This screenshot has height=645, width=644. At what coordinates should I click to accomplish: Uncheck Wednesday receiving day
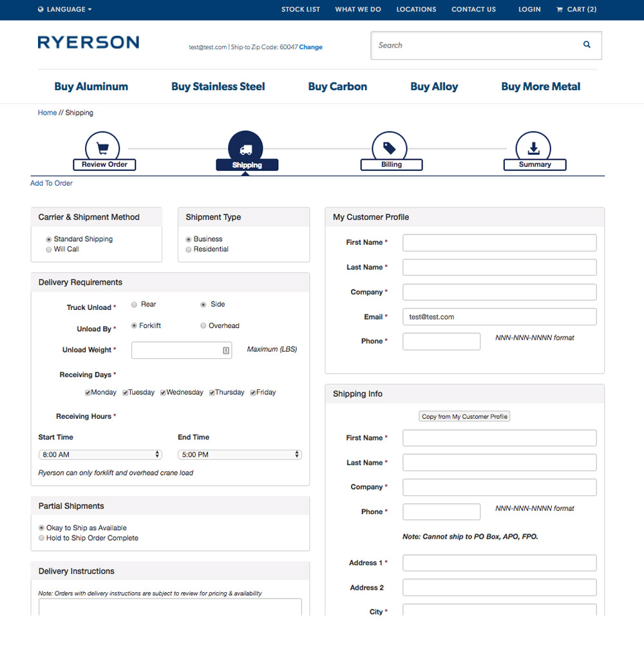pos(163,392)
